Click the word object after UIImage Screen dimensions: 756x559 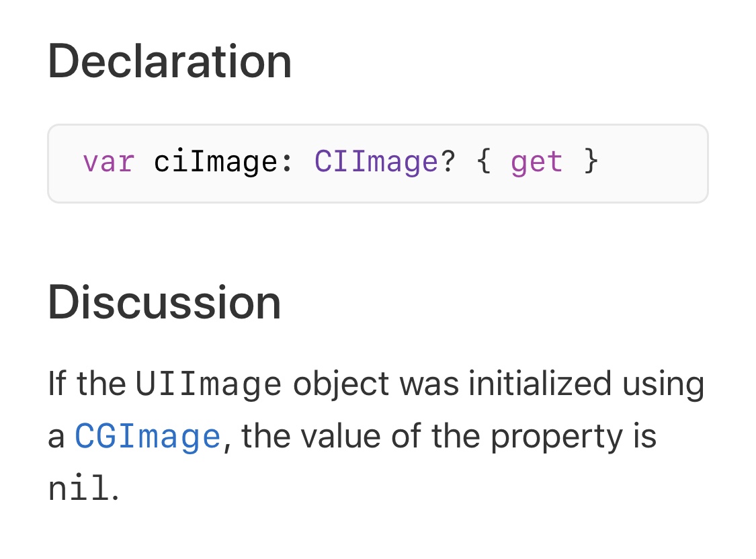(341, 386)
